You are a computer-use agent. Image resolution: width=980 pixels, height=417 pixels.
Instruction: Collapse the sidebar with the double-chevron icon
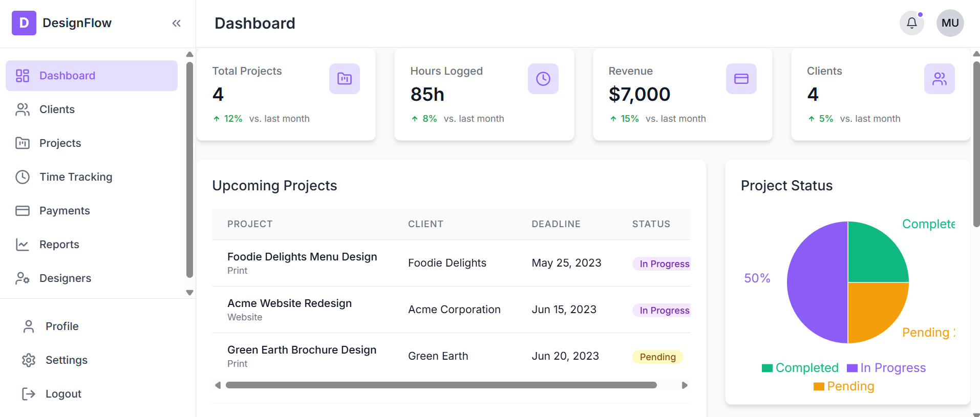pyautogui.click(x=177, y=23)
